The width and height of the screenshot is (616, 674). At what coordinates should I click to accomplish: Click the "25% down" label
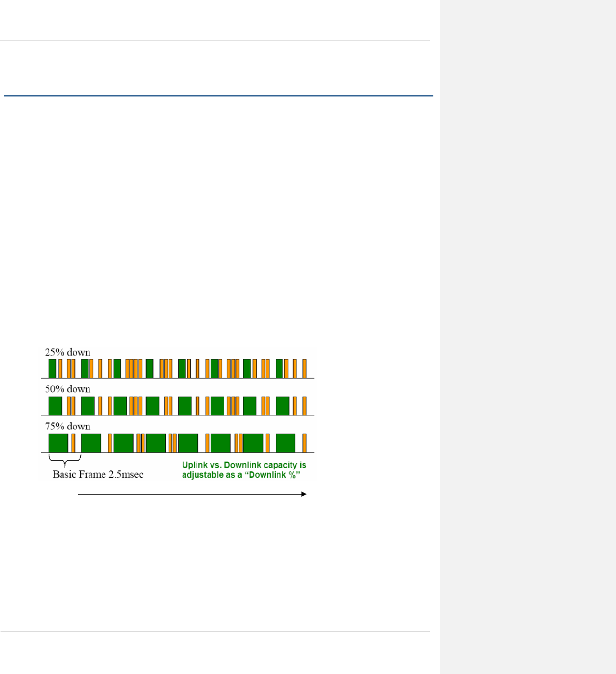pos(67,352)
